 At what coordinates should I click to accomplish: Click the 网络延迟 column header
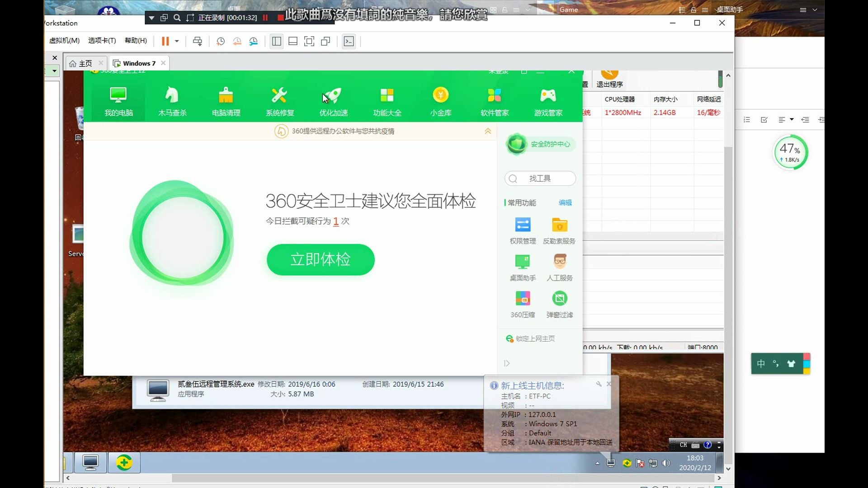coord(708,99)
